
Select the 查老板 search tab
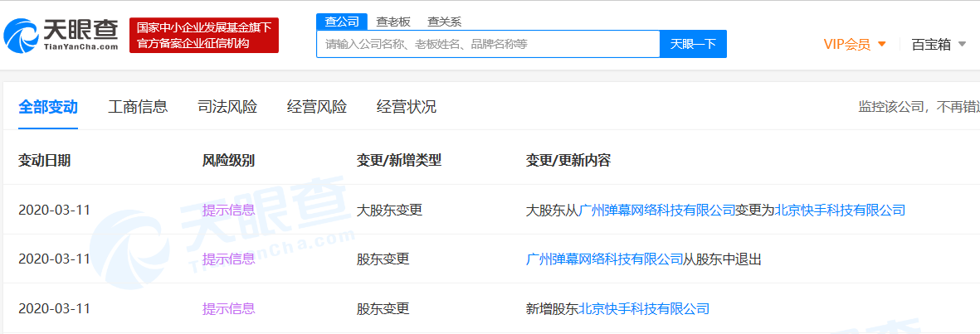pyautogui.click(x=393, y=22)
